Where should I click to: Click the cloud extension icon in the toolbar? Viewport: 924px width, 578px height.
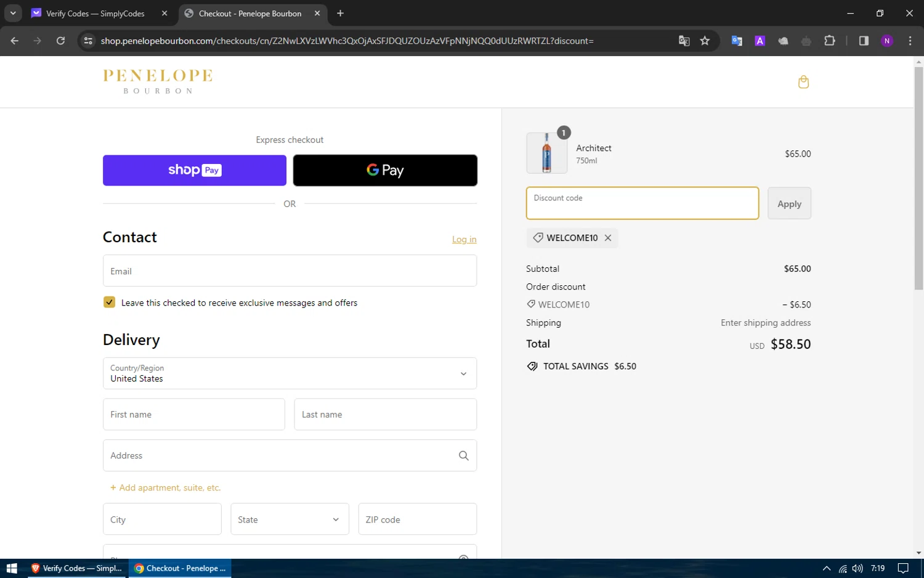click(783, 41)
